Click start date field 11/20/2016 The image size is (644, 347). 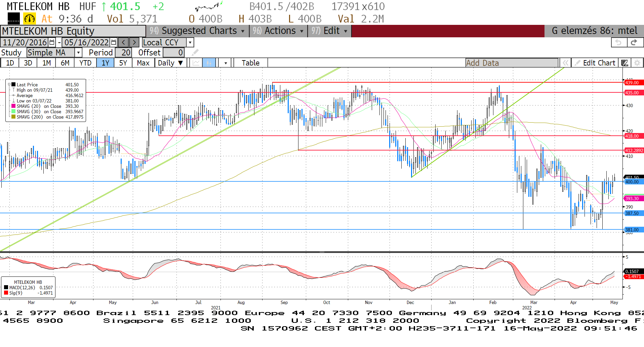click(x=25, y=42)
